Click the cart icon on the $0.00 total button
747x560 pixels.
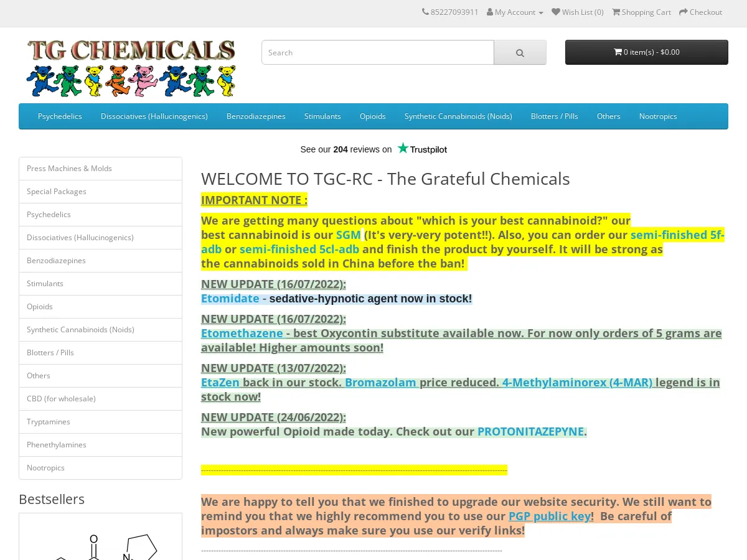[x=618, y=52]
